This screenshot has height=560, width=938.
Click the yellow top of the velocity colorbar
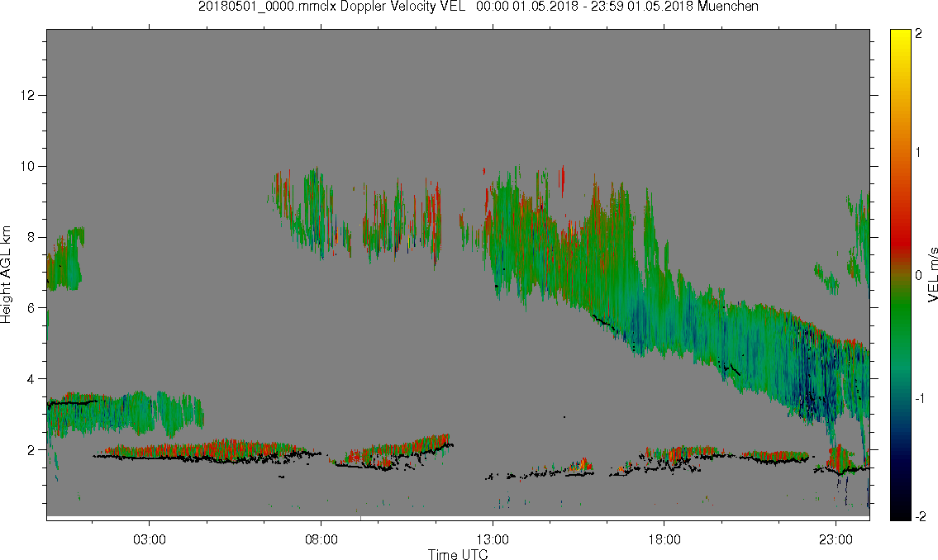[x=900, y=39]
